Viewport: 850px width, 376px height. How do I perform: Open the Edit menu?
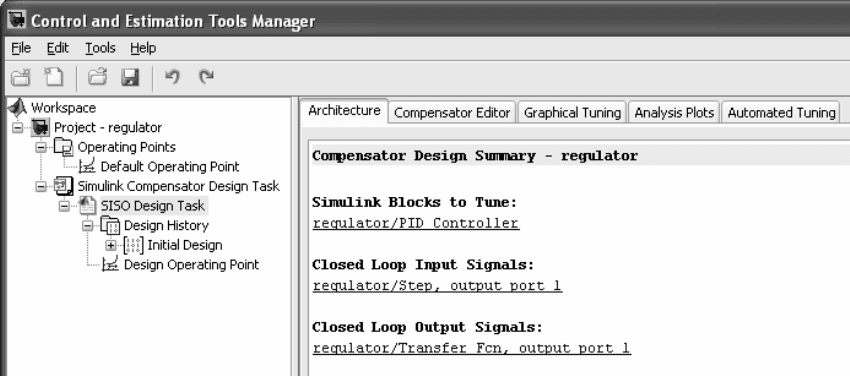click(x=57, y=48)
